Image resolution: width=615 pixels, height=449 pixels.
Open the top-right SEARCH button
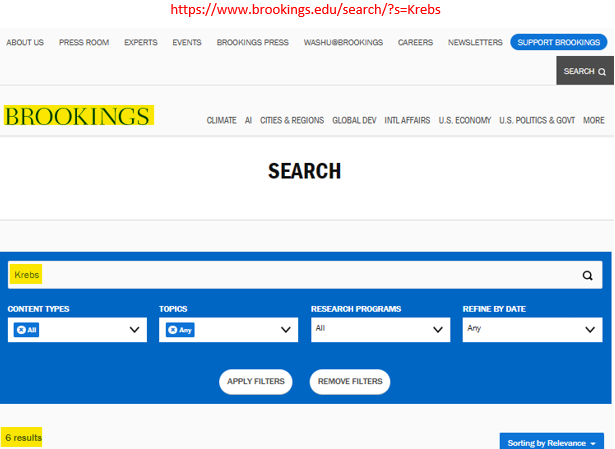click(x=585, y=71)
